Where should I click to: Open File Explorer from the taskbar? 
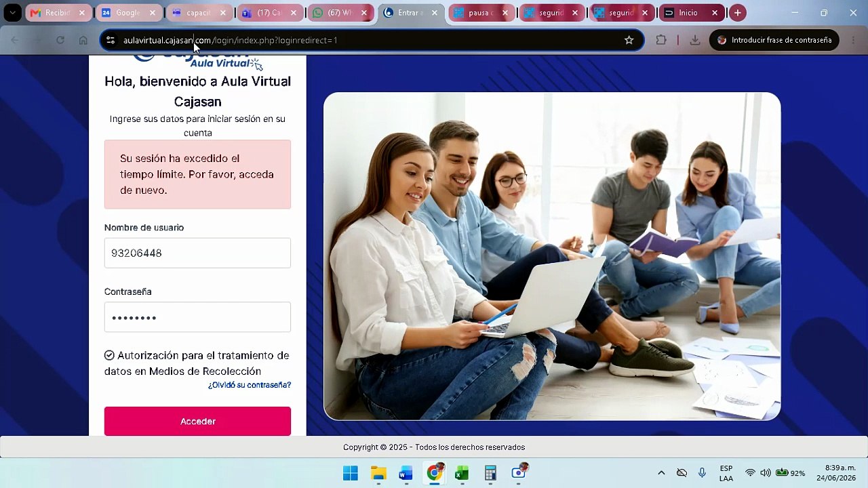point(378,473)
